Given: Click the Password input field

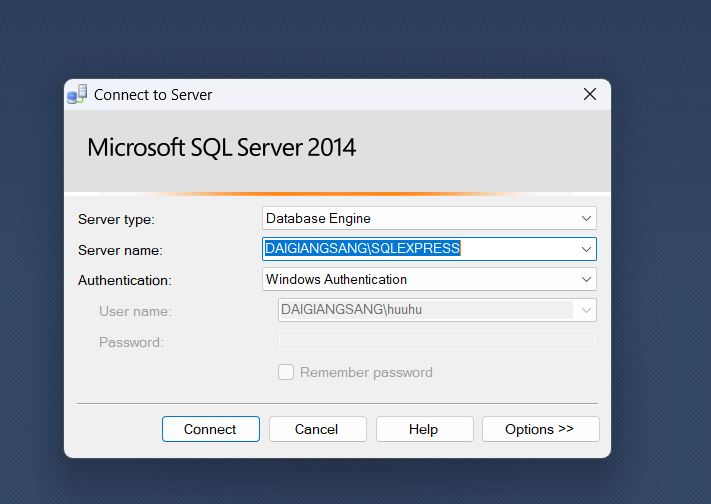Looking at the screenshot, I should click(436, 342).
